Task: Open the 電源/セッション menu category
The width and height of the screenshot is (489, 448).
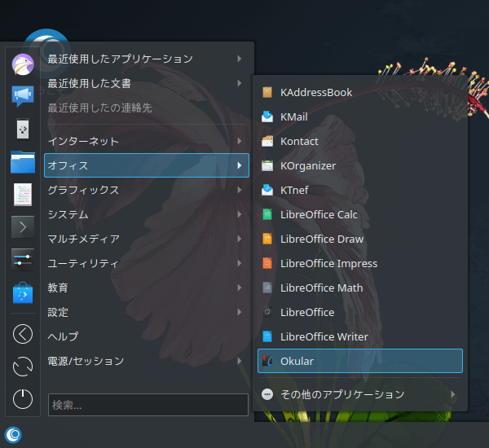Action: pyautogui.click(x=147, y=361)
